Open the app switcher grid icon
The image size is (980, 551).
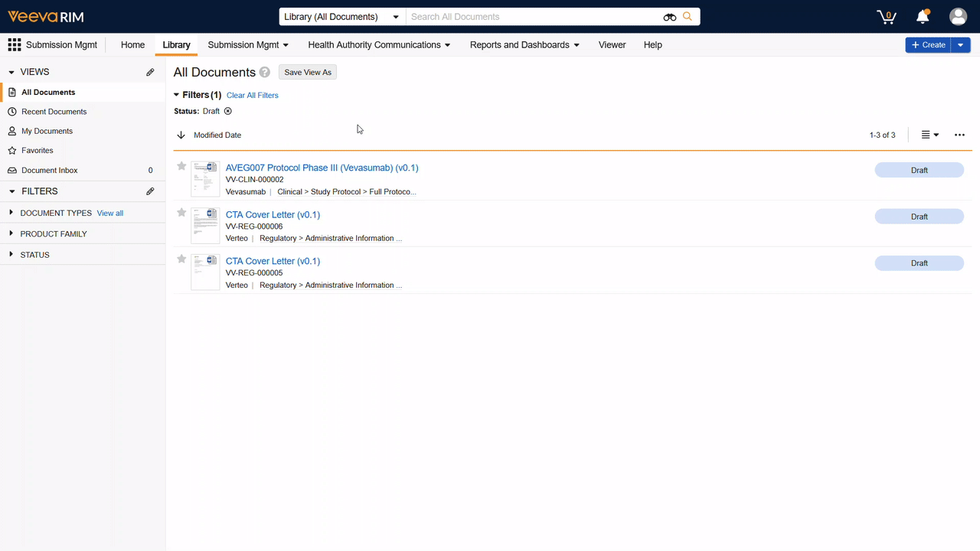point(14,44)
